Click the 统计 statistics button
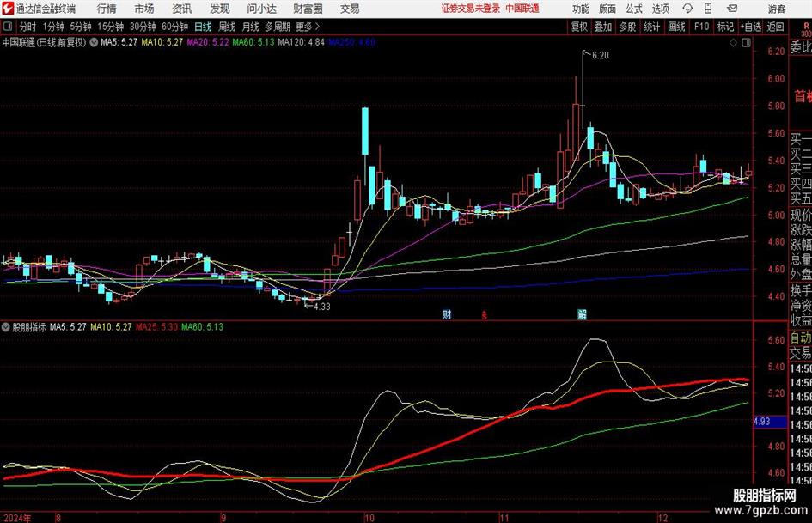 (651, 27)
